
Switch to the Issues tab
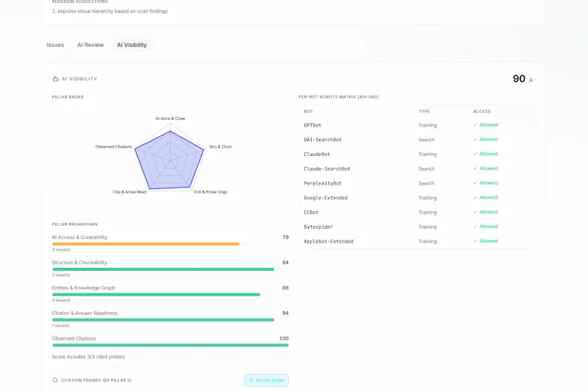pyautogui.click(x=55, y=45)
